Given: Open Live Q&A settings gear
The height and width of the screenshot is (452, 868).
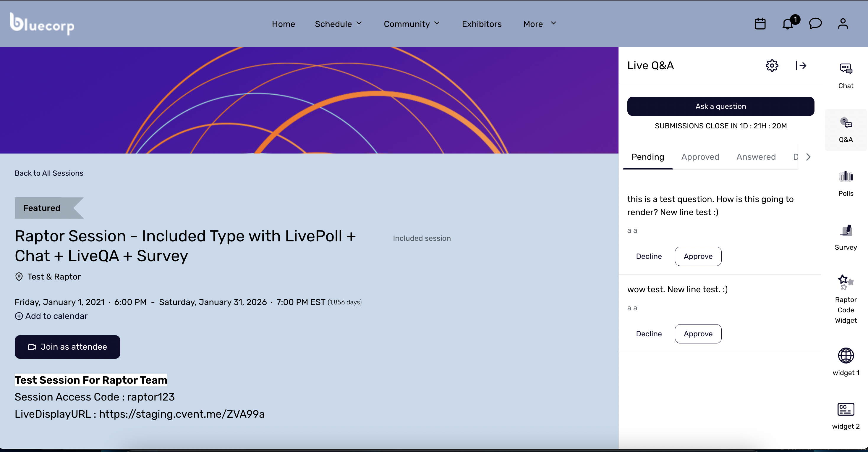Looking at the screenshot, I should [772, 65].
